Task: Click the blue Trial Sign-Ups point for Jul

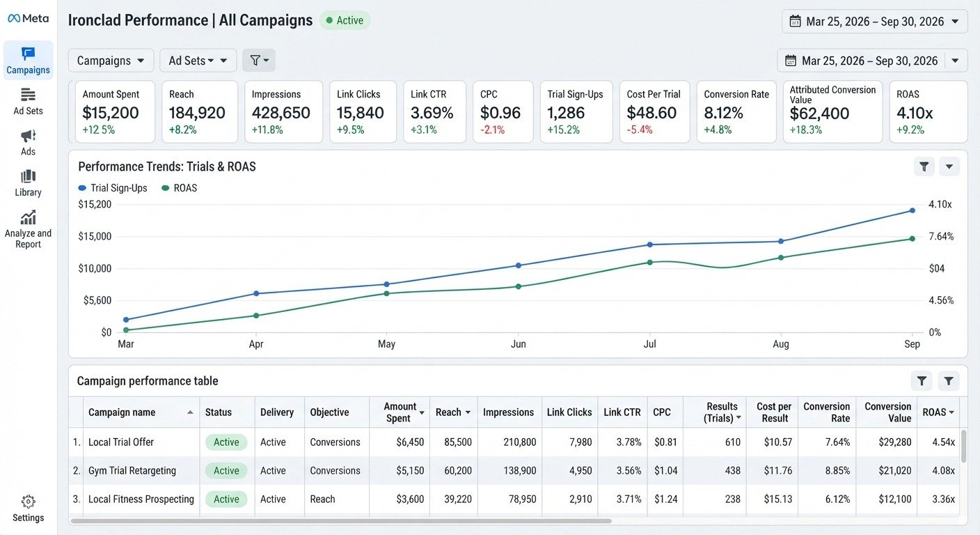Action: (x=650, y=245)
